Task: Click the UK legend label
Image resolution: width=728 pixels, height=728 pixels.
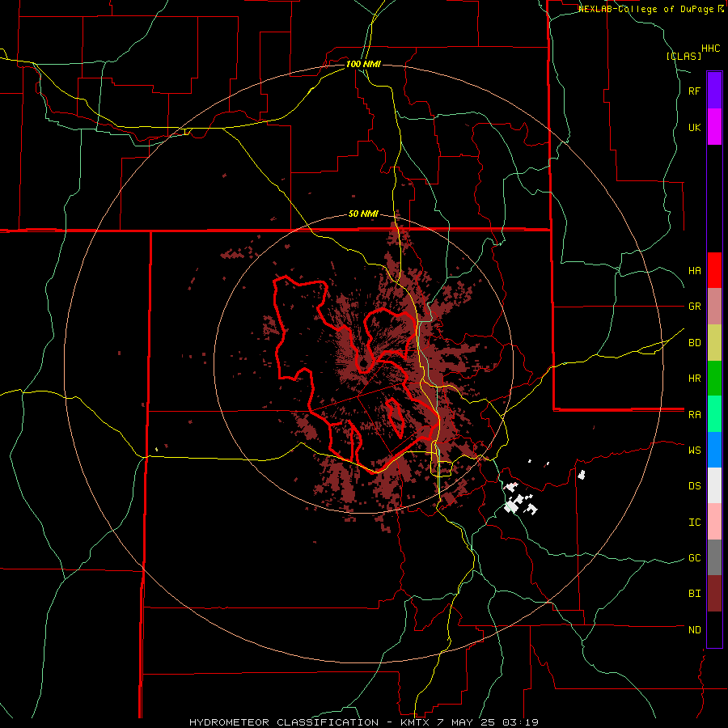Action: [694, 127]
